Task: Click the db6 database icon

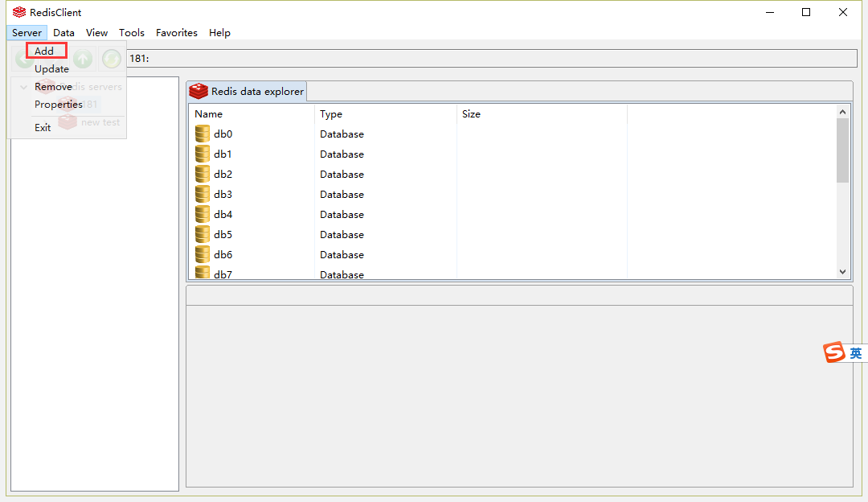Action: coord(203,254)
